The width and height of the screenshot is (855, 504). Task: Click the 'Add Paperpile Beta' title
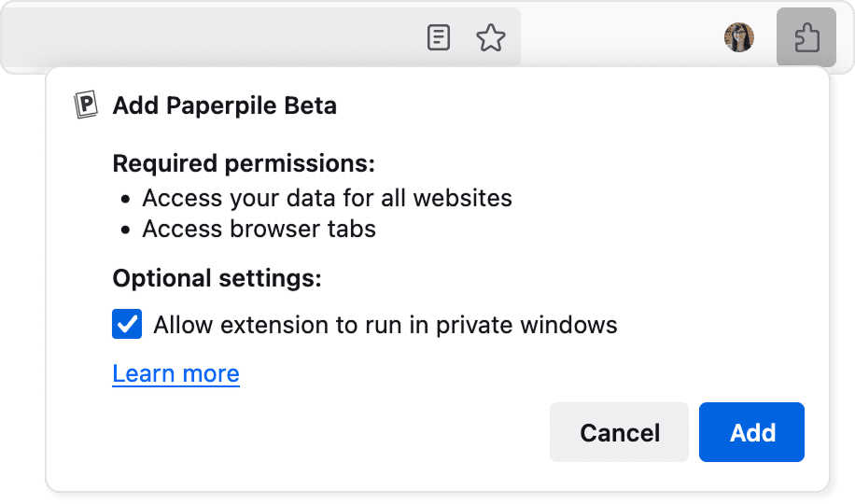point(224,106)
